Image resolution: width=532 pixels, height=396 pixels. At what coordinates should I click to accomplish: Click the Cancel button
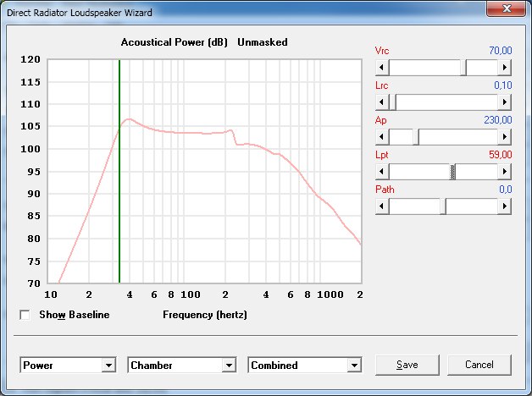[x=479, y=365]
